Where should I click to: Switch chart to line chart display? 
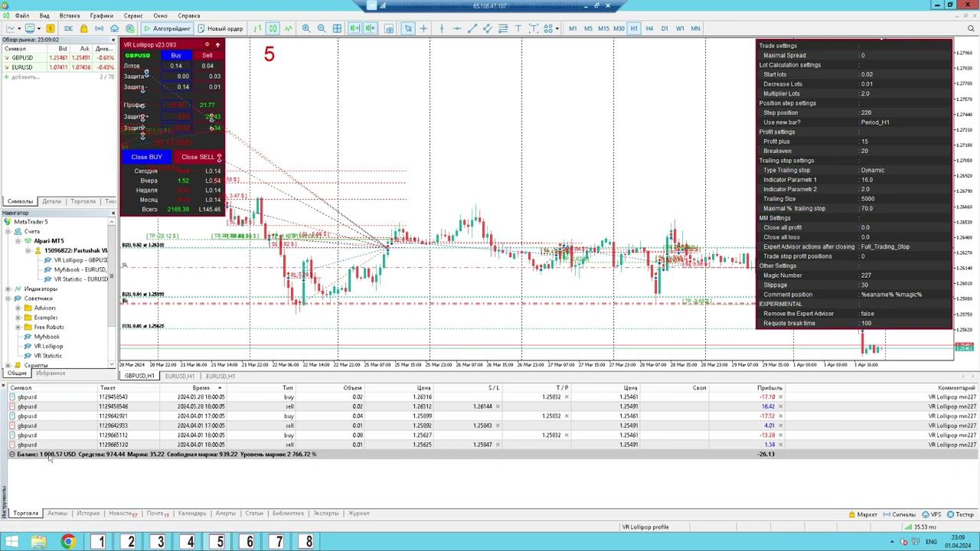tap(288, 28)
